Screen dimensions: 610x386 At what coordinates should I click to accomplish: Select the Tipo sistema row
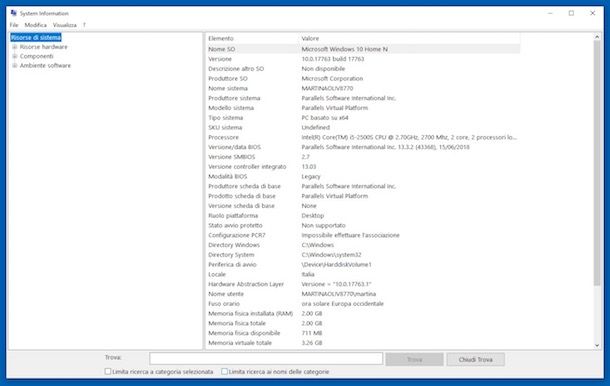pyautogui.click(x=363, y=118)
